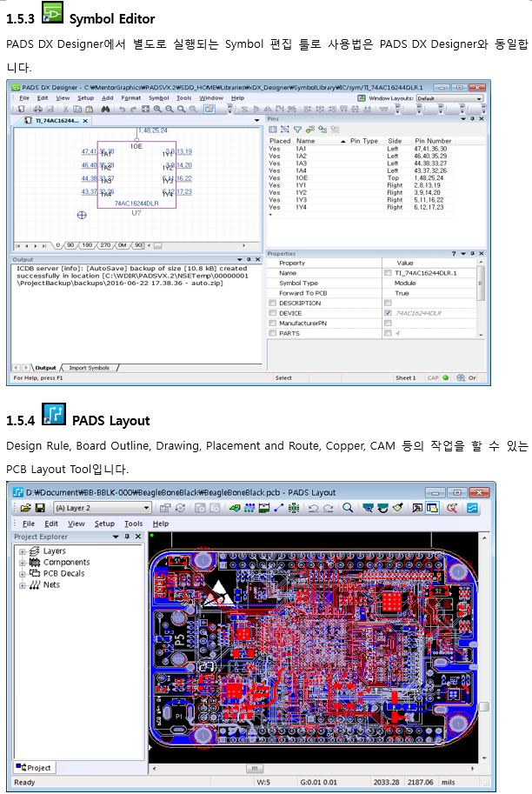Screen dimensions: 532x794
Task: Uncheck the DEVICE value visibility checkbox
Action: pyautogui.click(x=388, y=313)
